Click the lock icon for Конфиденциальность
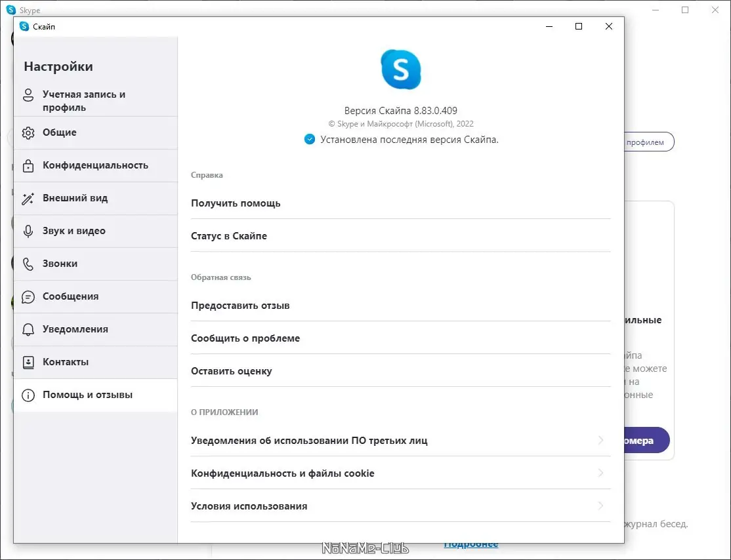Screen dimensions: 731x560 pos(28,165)
